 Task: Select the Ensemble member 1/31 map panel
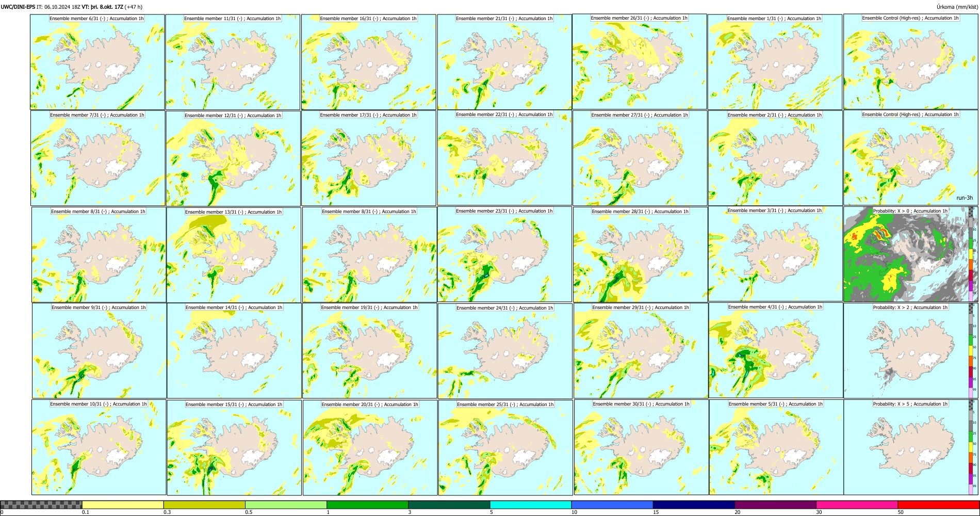point(775,62)
